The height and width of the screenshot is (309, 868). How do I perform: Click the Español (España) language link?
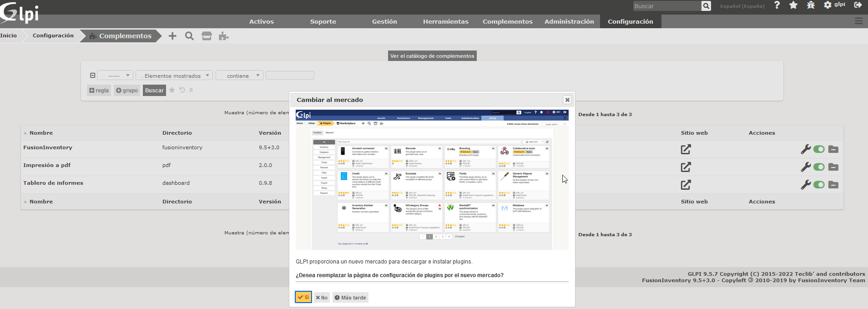(742, 6)
